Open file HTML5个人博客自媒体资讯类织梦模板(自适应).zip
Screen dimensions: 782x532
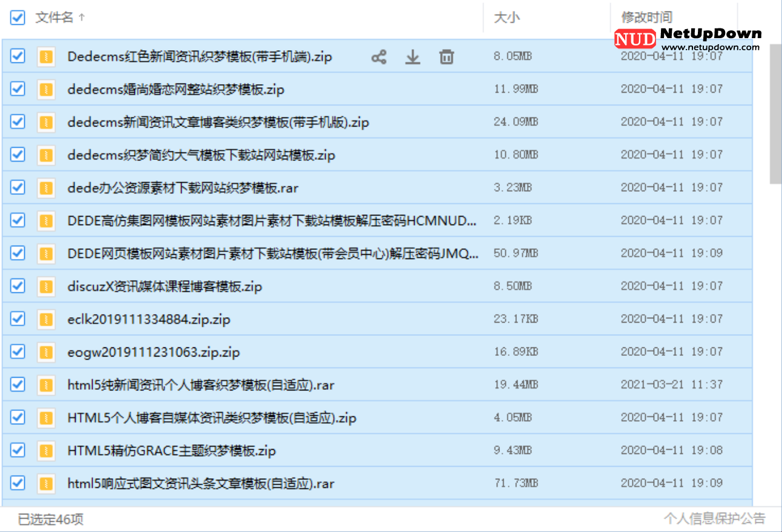point(212,418)
